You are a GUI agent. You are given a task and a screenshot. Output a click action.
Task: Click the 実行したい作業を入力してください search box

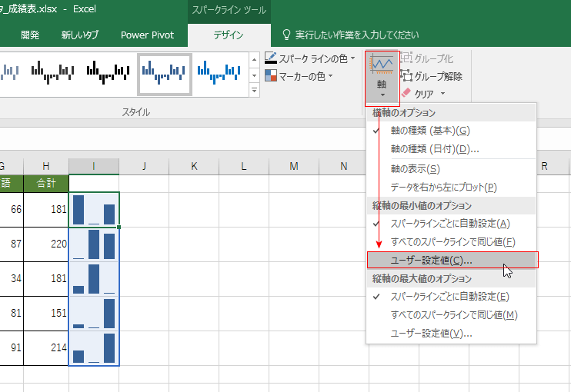(x=357, y=35)
